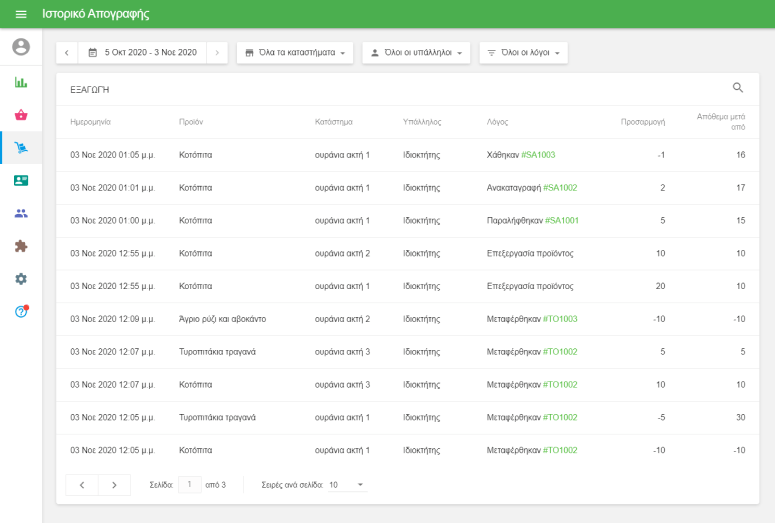The image size is (775, 523).
Task: Open the #SA1003 reference link
Action: point(538,155)
